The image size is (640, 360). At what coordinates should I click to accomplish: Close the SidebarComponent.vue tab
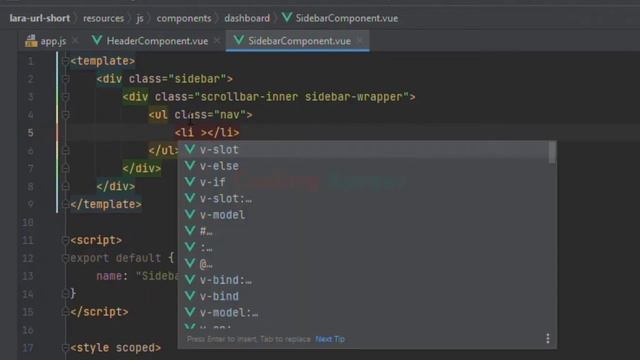[x=360, y=41]
